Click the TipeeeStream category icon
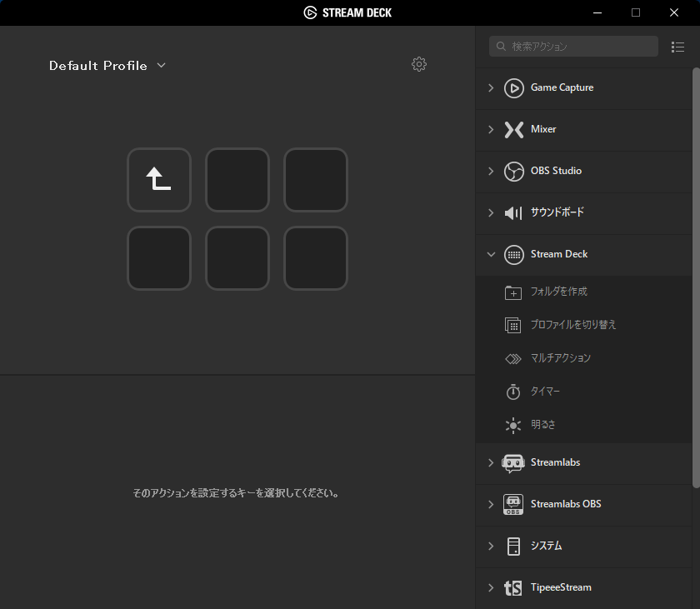This screenshot has height=609, width=700. click(x=512, y=587)
